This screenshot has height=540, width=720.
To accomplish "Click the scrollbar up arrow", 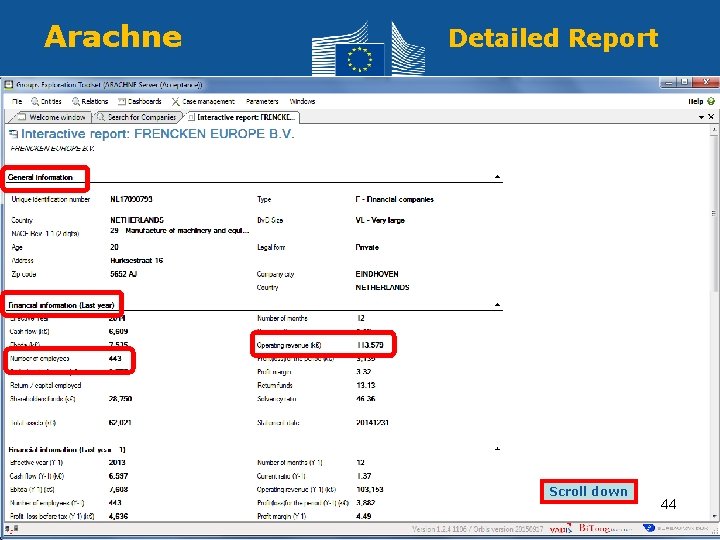I will coord(714,131).
